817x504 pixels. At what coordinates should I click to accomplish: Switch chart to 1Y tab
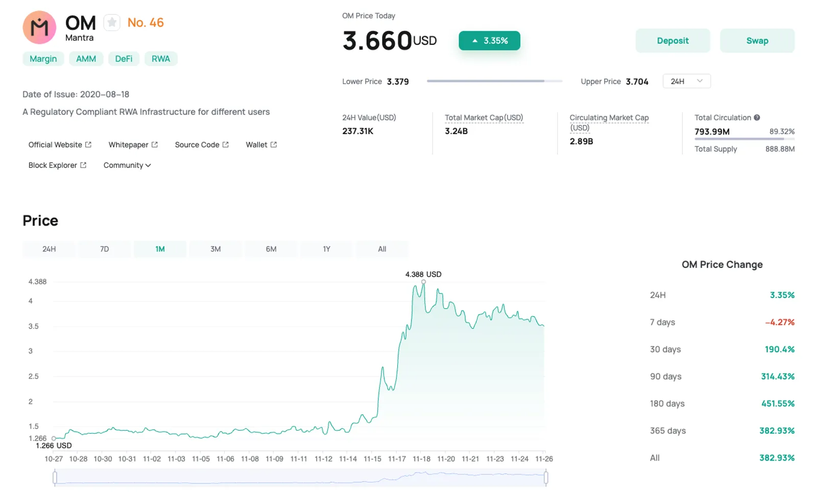click(x=326, y=249)
